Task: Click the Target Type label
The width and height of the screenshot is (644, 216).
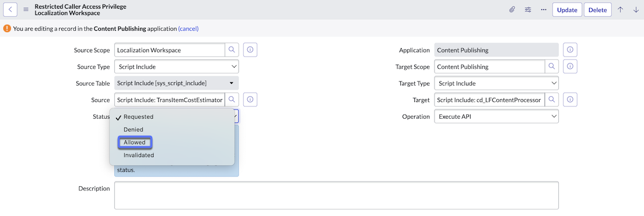Action: [x=414, y=83]
